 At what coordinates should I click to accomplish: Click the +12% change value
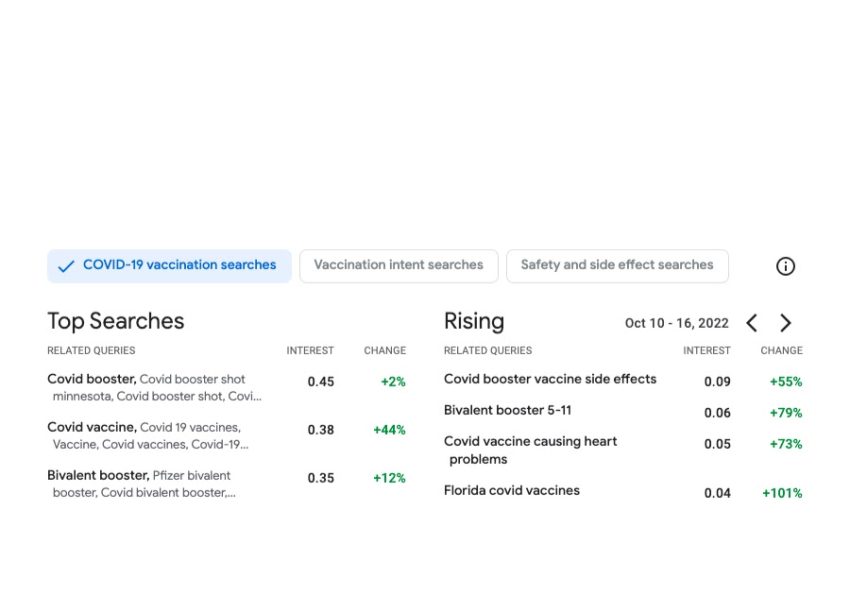tap(389, 478)
